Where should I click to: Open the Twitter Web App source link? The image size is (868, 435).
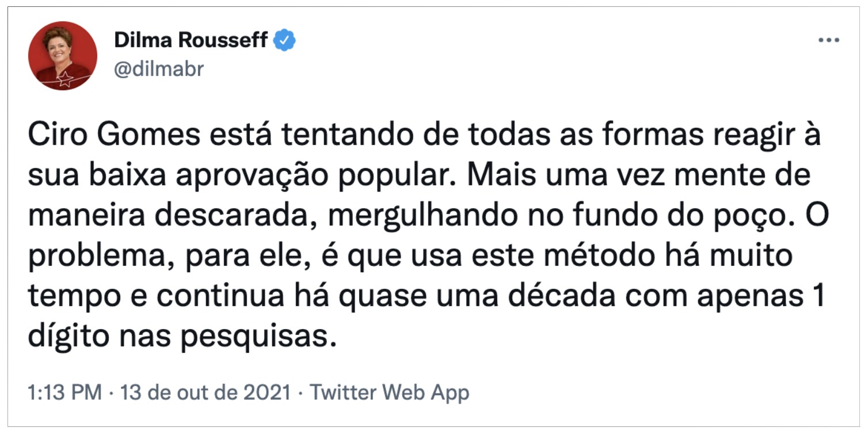390,393
